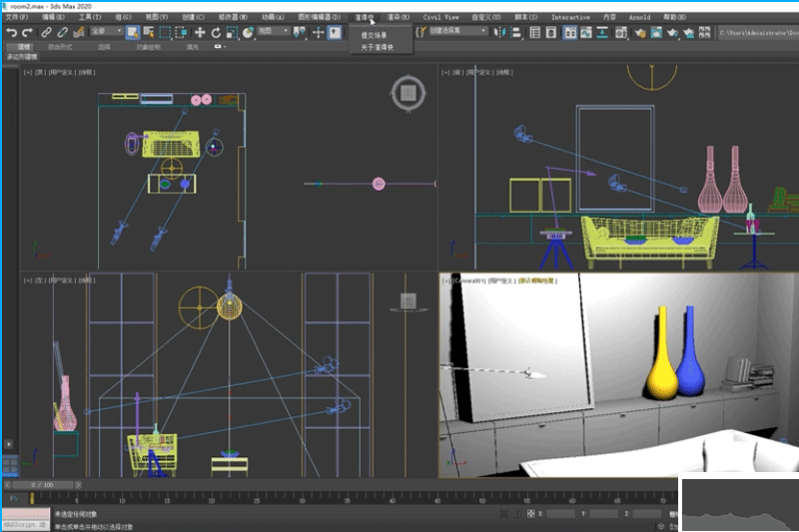
Task: Activate the Select and Rotate tool
Action: tap(216, 32)
